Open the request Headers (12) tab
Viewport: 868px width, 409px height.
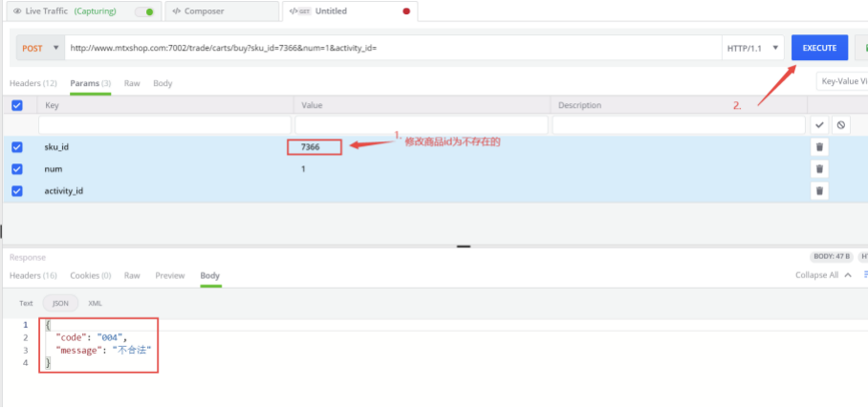coord(33,83)
